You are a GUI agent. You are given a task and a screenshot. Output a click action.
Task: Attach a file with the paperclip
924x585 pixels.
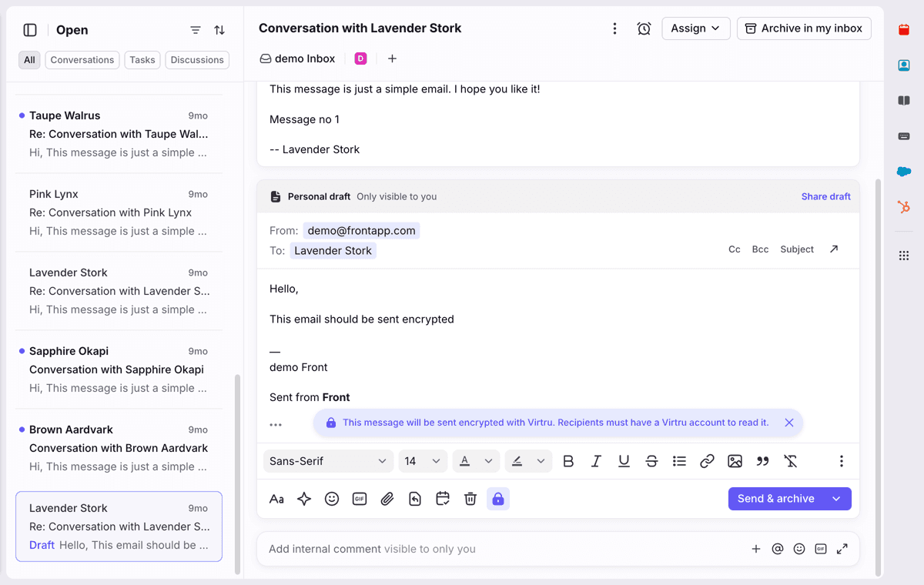387,499
